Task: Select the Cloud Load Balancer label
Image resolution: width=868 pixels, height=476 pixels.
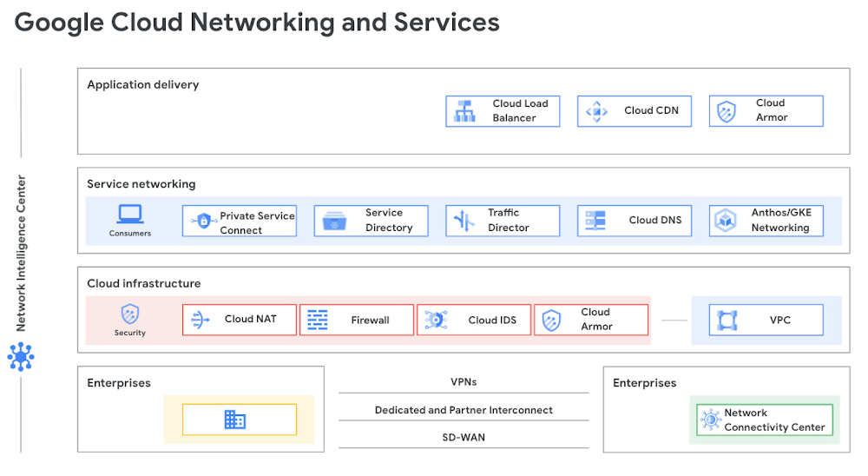Action: (x=520, y=111)
